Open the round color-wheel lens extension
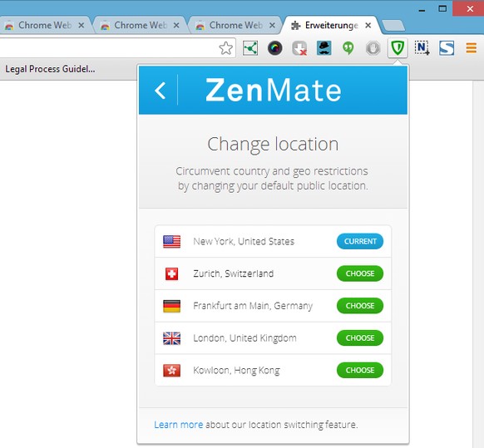This screenshot has width=484, height=448. click(x=274, y=48)
